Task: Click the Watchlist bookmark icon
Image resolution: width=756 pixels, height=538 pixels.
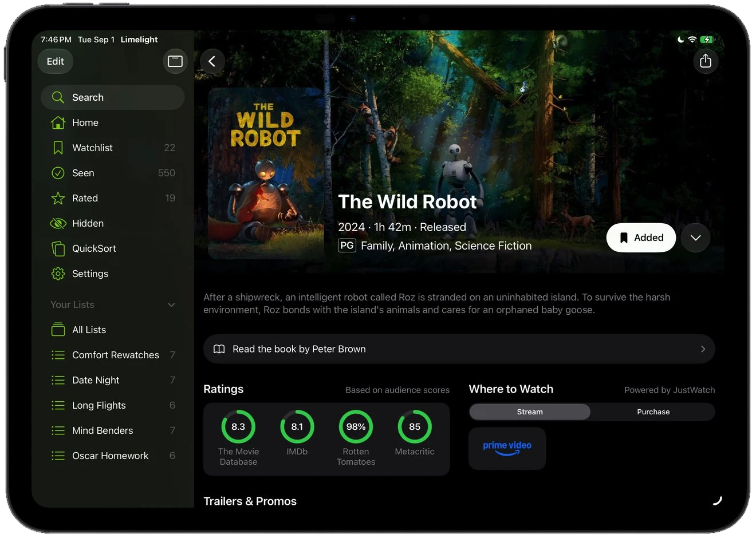Action: [58, 148]
